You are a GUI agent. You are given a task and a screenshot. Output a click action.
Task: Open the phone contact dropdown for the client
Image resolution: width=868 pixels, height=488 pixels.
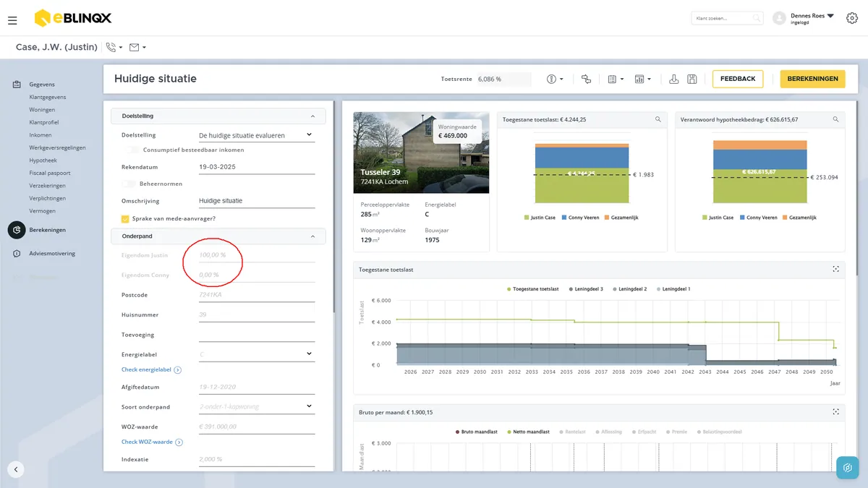114,48
